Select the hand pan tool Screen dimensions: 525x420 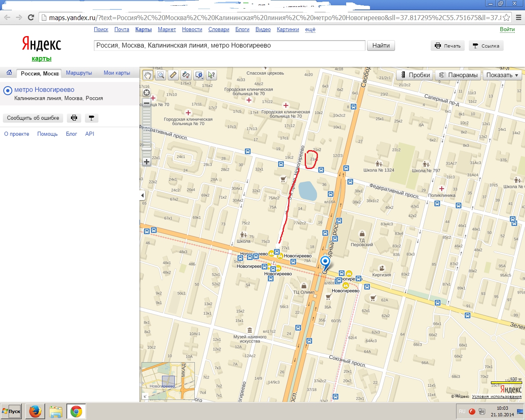pos(148,75)
